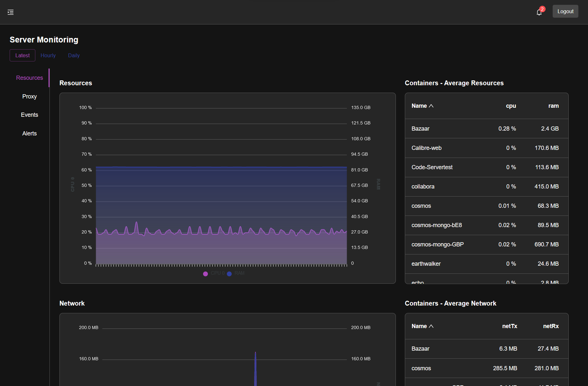588x386 pixels.
Task: Toggle the CPU 0 legend label
Action: 218,273
